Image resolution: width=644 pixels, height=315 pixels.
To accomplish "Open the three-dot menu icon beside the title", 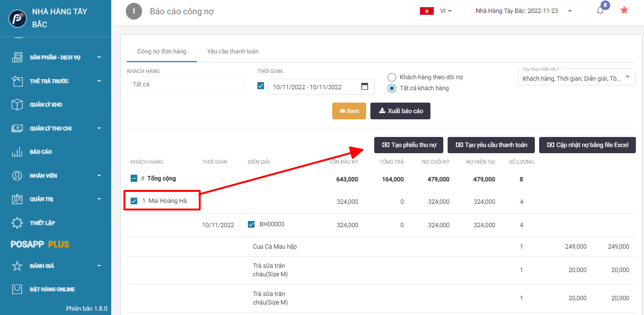I will (134, 11).
